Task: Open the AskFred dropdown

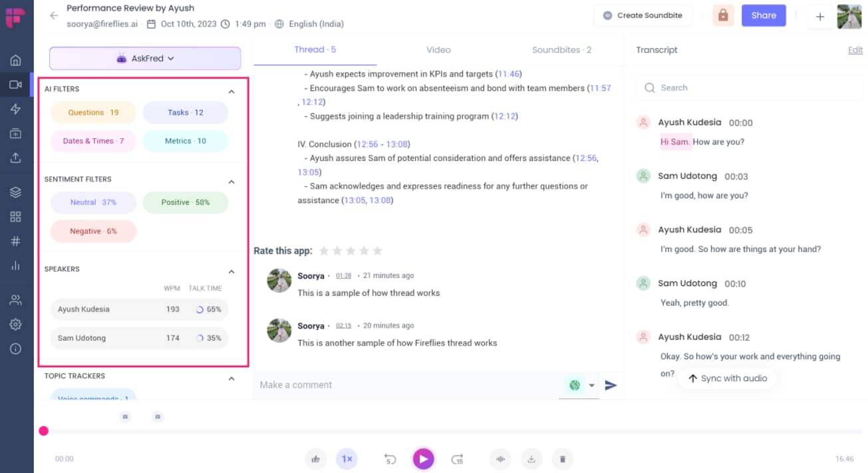Action: (144, 59)
